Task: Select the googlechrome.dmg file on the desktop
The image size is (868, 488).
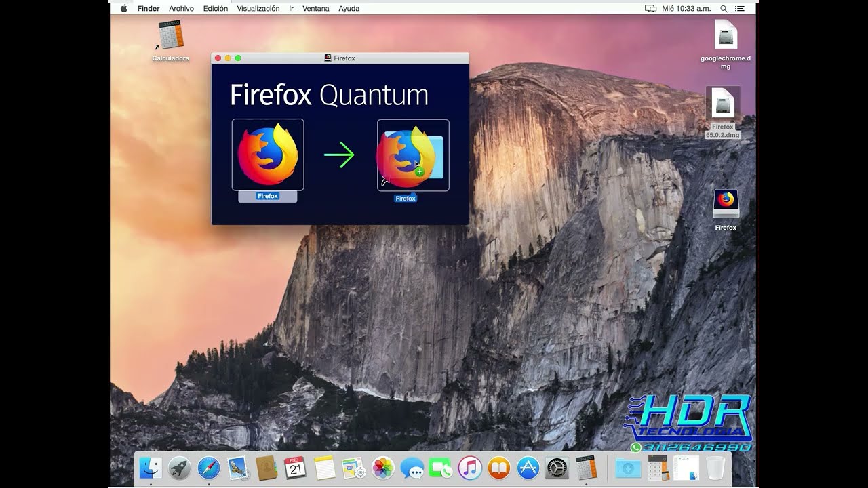Action: pos(726,35)
